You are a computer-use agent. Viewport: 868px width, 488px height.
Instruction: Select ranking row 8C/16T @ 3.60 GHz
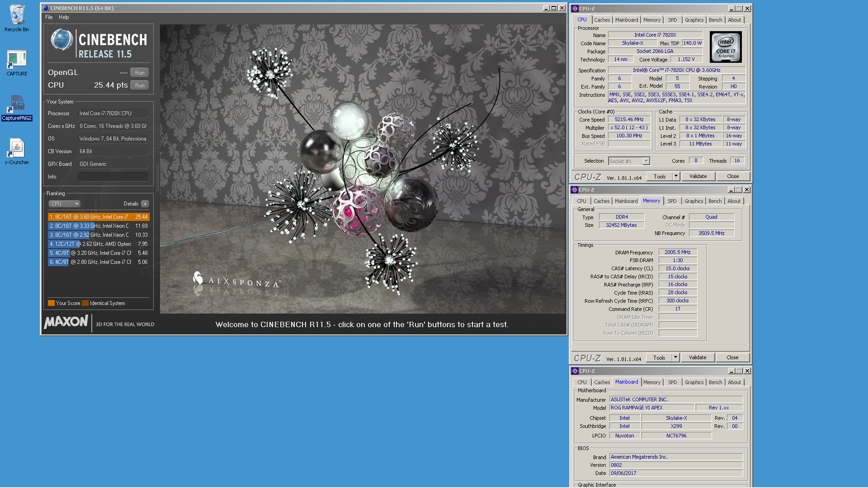tap(99, 217)
